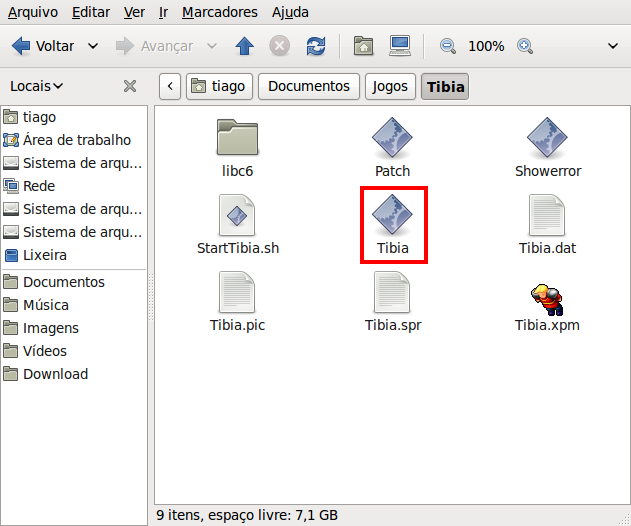
Task: Select Lixeira in the sidebar
Action: (44, 255)
